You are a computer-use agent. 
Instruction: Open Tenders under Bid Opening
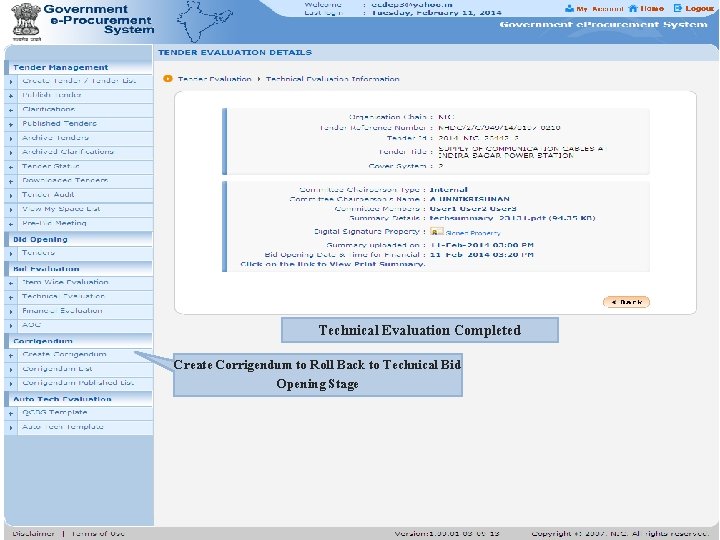click(x=39, y=253)
